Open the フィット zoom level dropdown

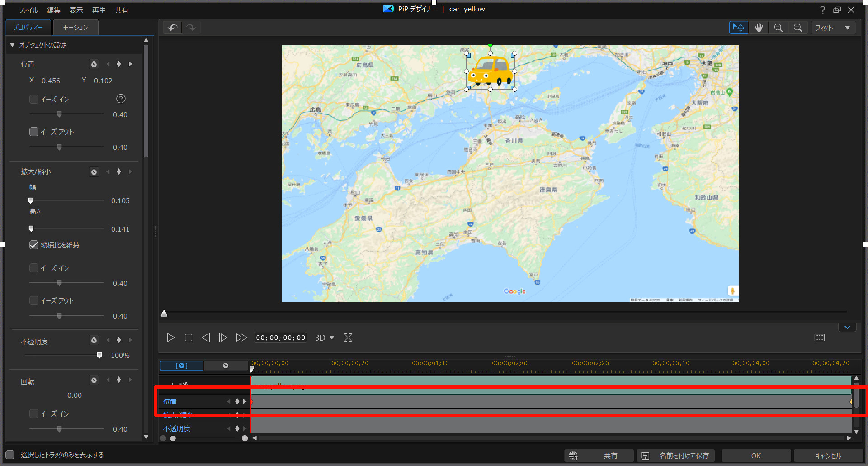tap(833, 28)
